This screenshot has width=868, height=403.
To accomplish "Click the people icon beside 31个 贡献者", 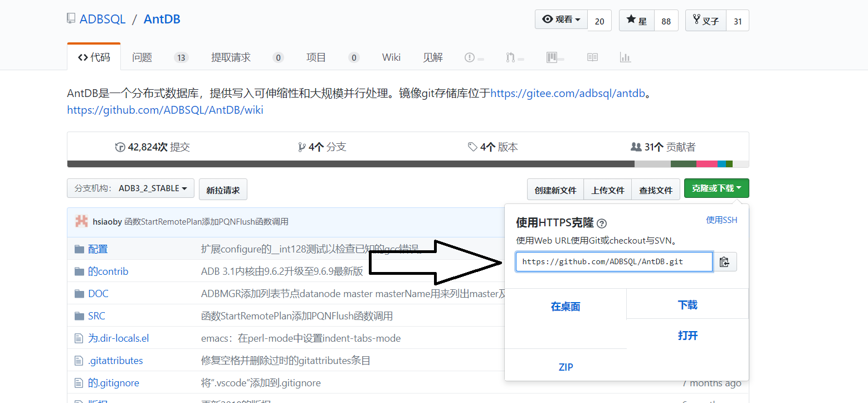I will pos(636,147).
